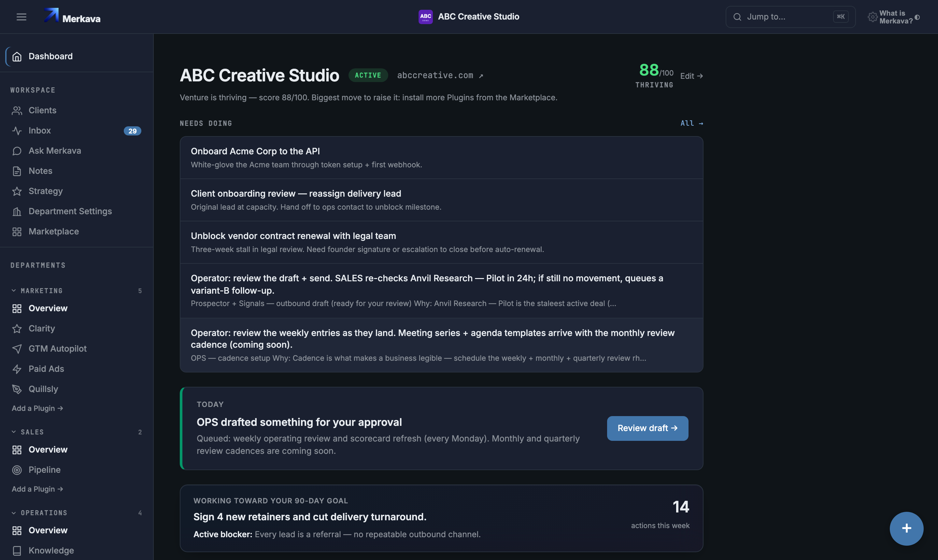Viewport: 938px width, 560px height.
Task: Click the Strategy star icon
Action: pyautogui.click(x=17, y=191)
